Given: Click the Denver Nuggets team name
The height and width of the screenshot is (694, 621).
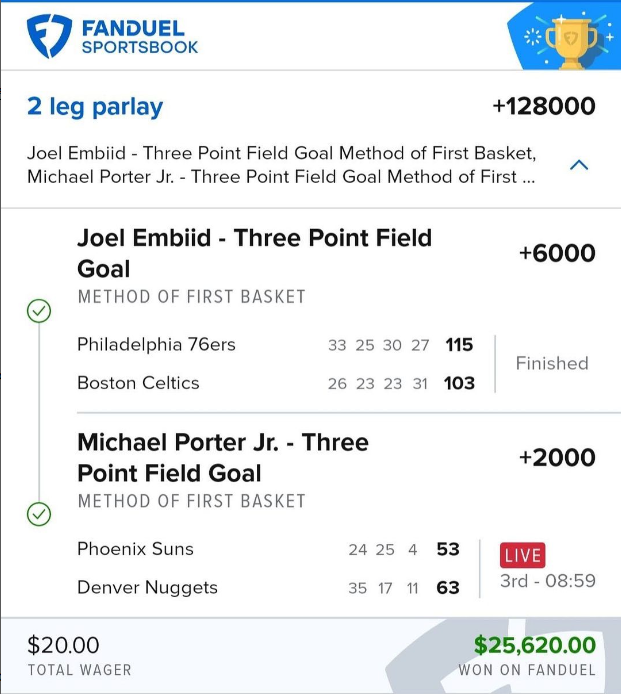Looking at the screenshot, I should pos(147,587).
